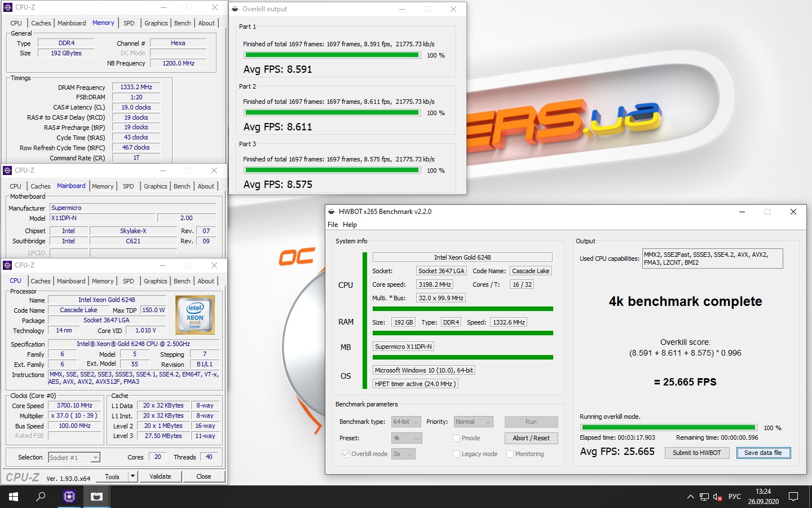Click Running overkill mode progress bar
The image size is (812, 508).
click(x=668, y=427)
